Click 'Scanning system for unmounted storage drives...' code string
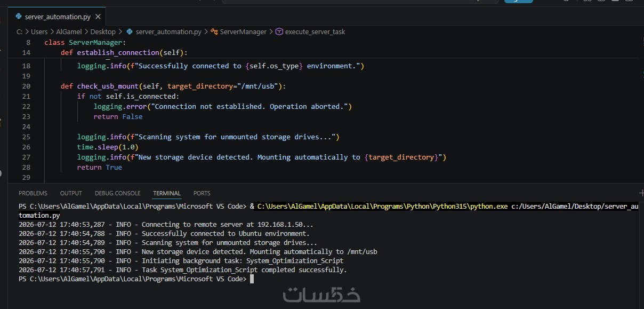Viewport: 644px width, 309px height. coord(237,137)
